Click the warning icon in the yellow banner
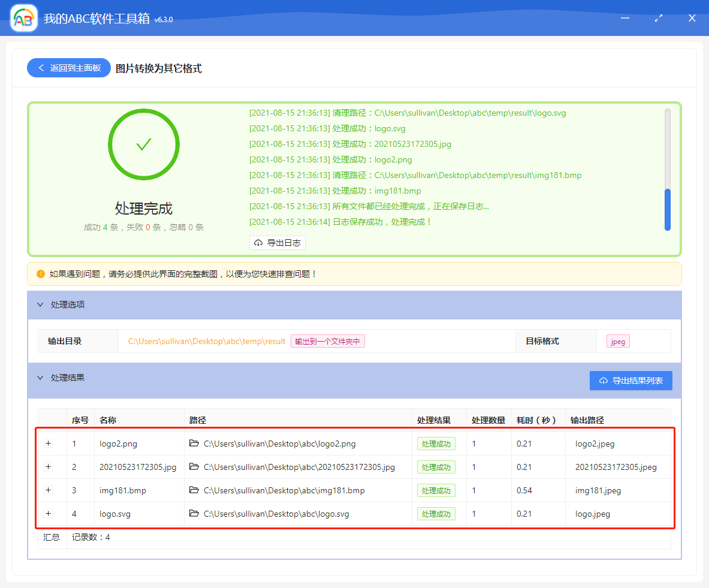Image resolution: width=709 pixels, height=588 pixels. point(40,273)
